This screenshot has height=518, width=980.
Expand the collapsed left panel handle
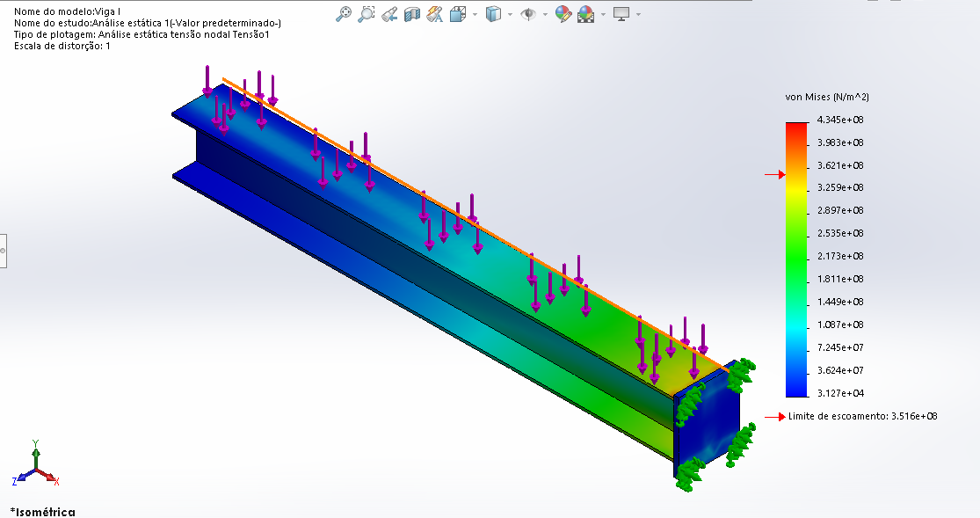[3, 250]
